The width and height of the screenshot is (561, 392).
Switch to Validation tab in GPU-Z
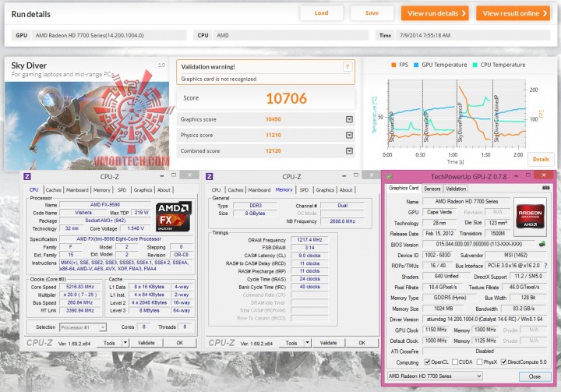[456, 189]
